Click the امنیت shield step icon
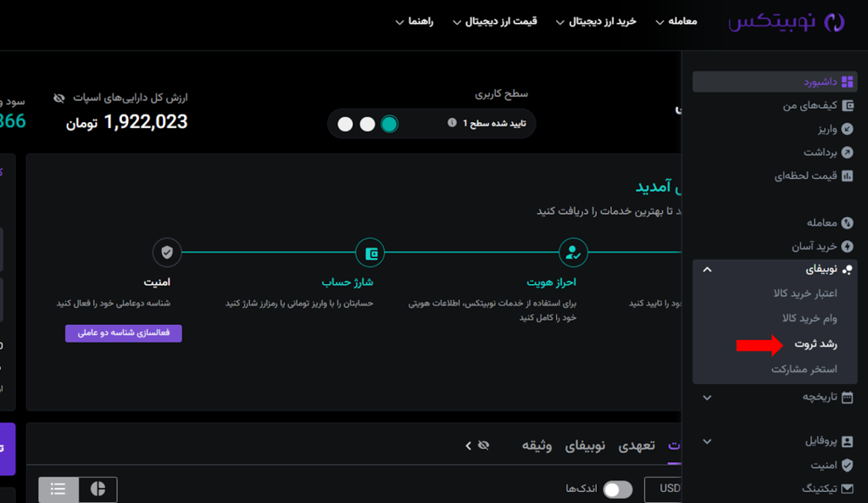The width and height of the screenshot is (868, 503). tap(167, 253)
